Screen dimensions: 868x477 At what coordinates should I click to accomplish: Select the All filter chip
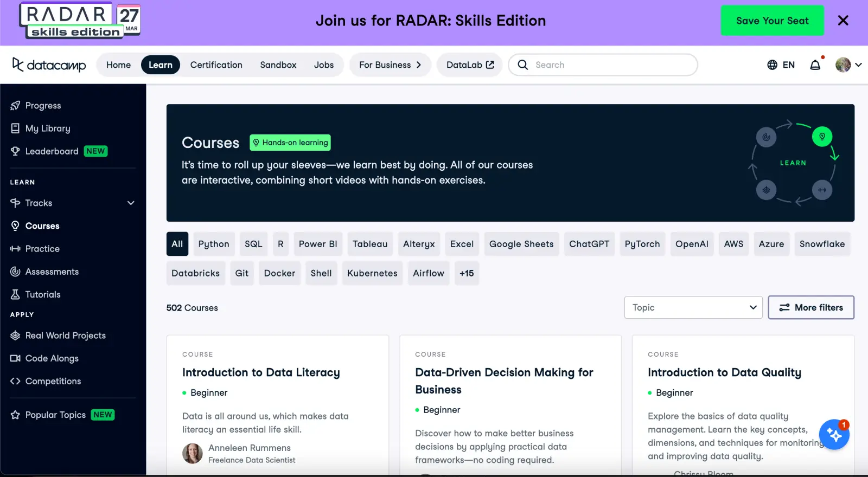click(x=177, y=244)
